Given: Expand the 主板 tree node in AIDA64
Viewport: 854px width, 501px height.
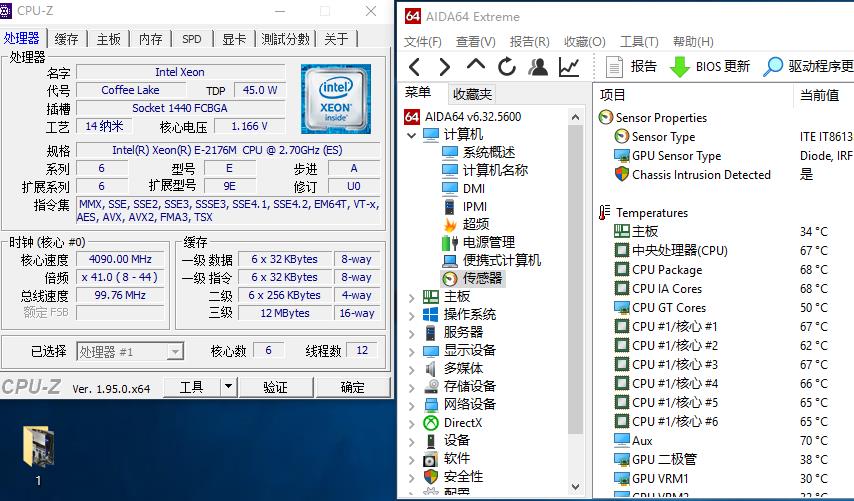Looking at the screenshot, I should [x=412, y=297].
